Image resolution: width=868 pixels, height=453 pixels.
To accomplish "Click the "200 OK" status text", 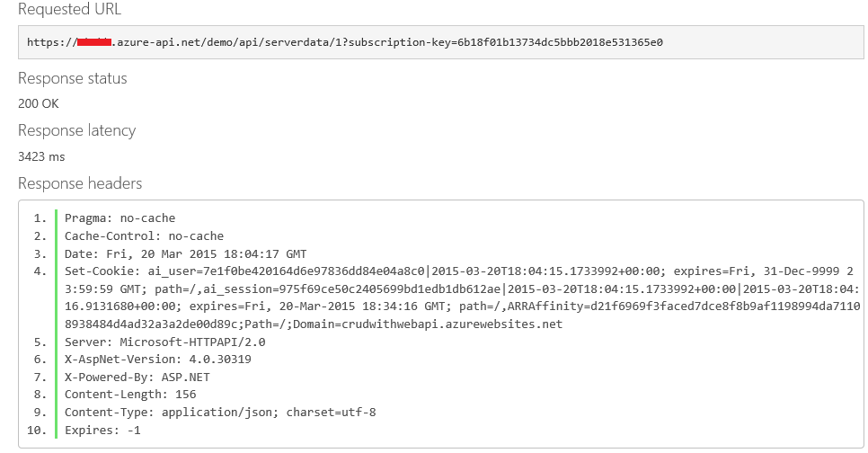I will click(x=39, y=103).
